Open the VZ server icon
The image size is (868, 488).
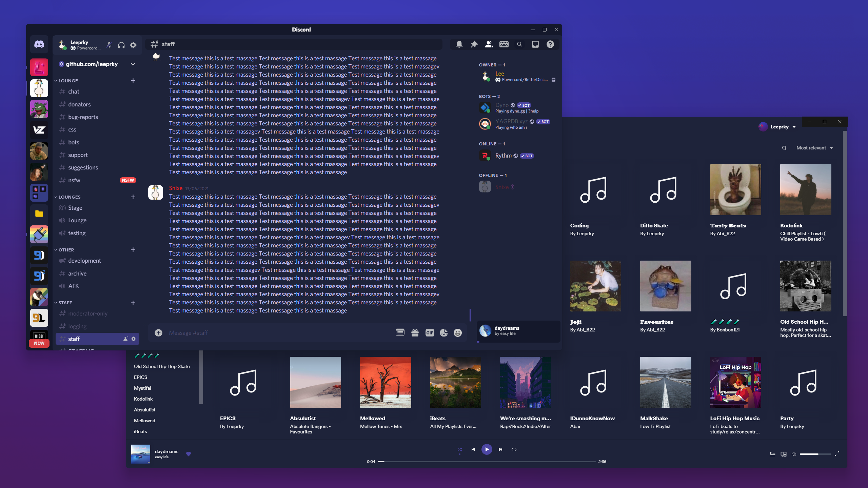[x=39, y=130]
